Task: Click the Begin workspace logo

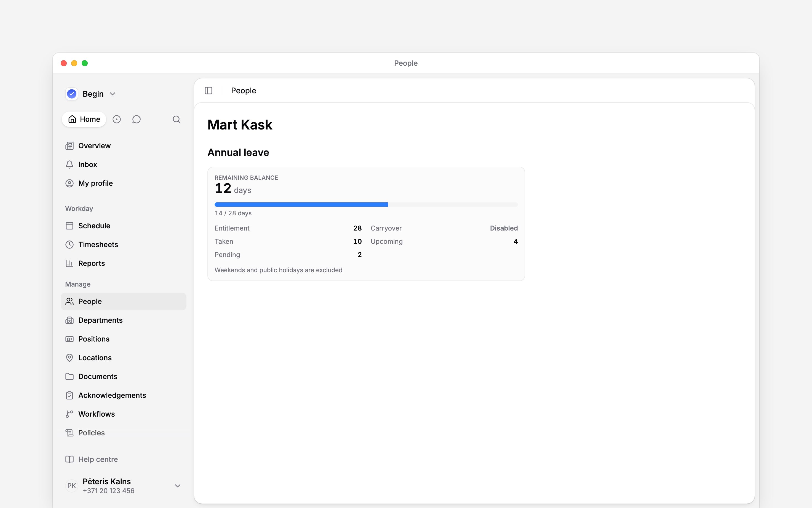Action: [x=72, y=94]
